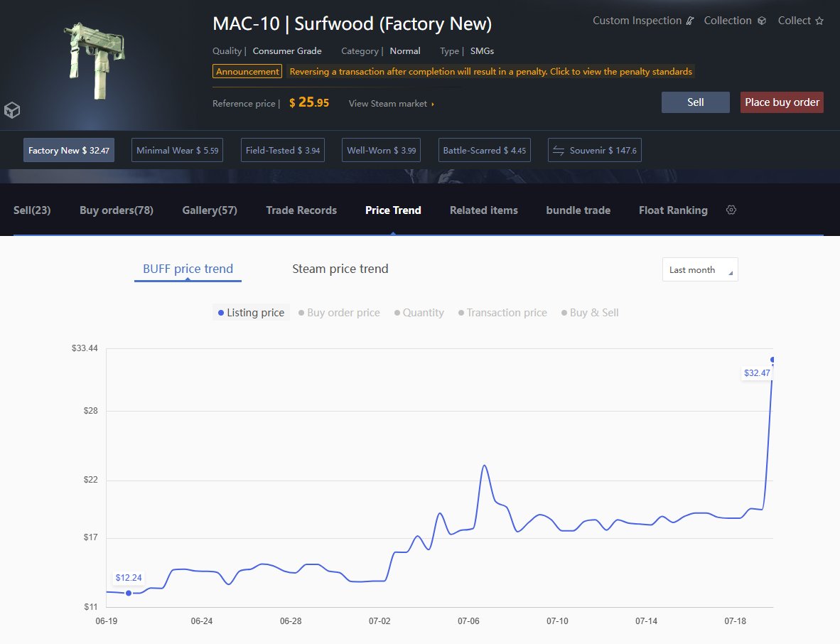
Task: Click the 06-24 x-axis date label
Action: 201,621
